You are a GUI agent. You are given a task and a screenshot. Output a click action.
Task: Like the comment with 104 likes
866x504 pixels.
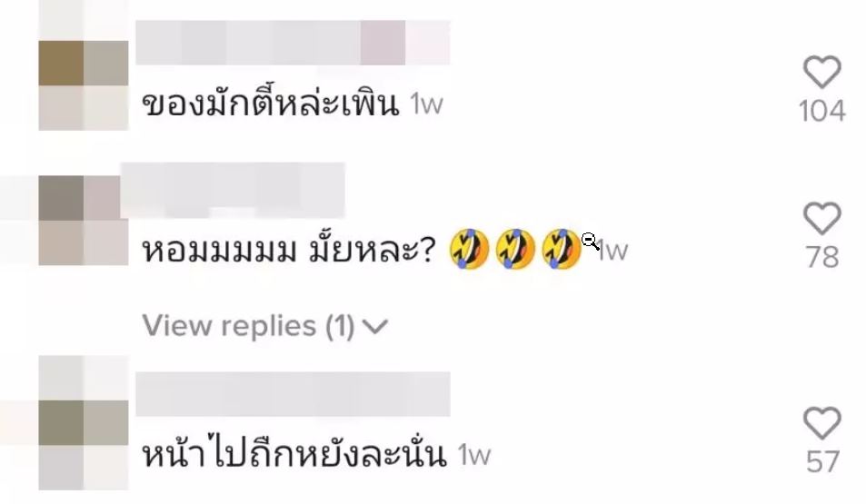pyautogui.click(x=821, y=72)
